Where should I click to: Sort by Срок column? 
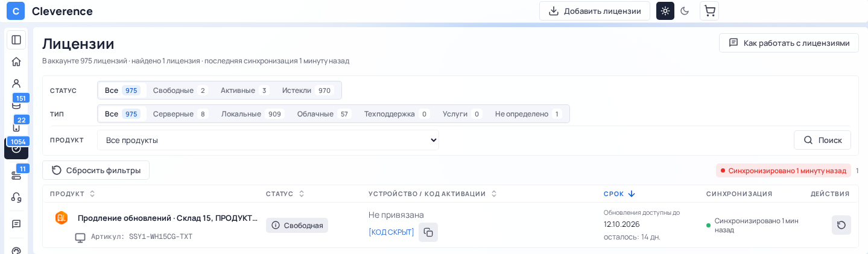[x=619, y=194]
